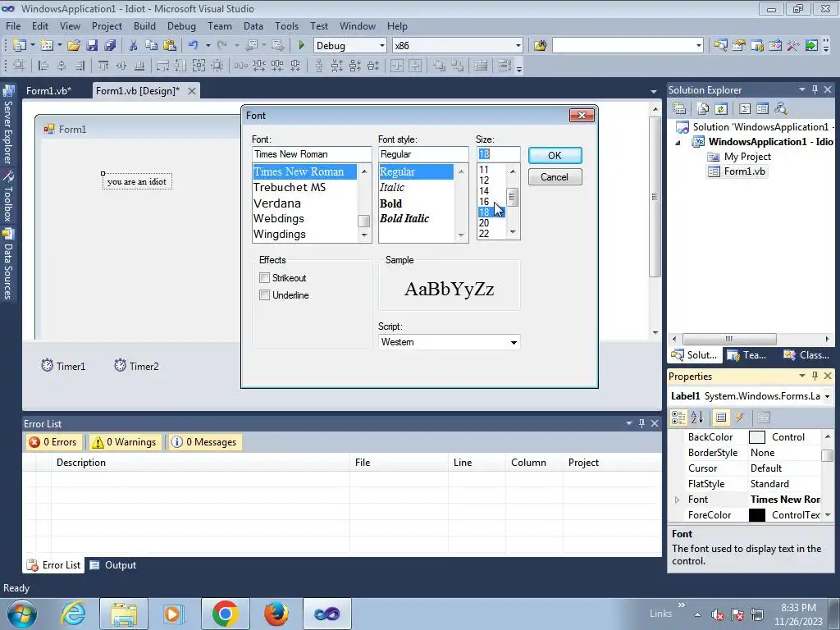Click the ForeColor black swatch
The width and height of the screenshot is (840, 630).
pyautogui.click(x=757, y=515)
